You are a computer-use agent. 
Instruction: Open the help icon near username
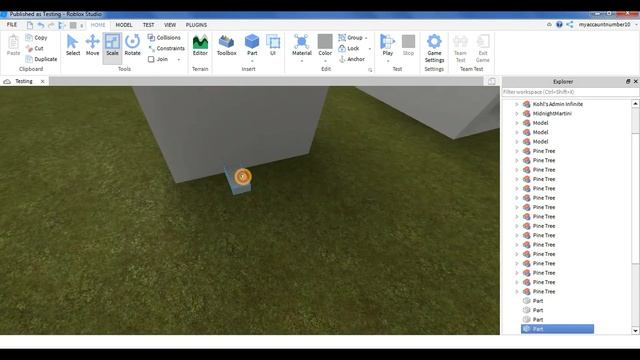point(559,24)
